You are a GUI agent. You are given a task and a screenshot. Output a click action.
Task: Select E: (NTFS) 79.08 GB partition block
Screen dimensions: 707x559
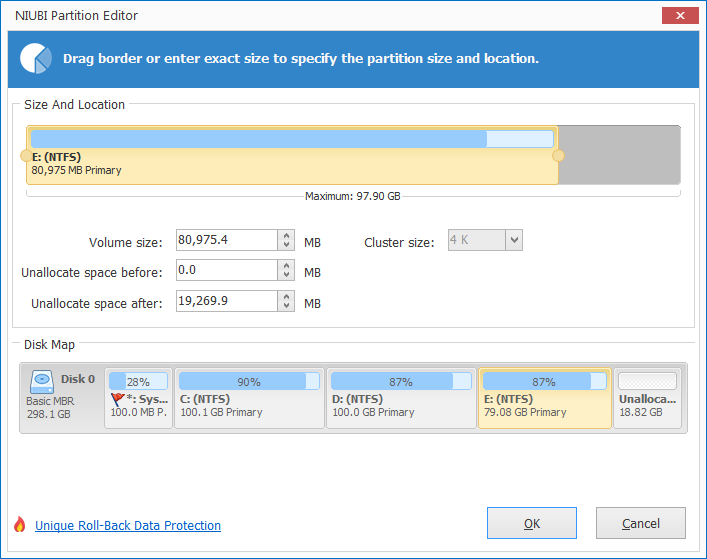[x=545, y=398]
